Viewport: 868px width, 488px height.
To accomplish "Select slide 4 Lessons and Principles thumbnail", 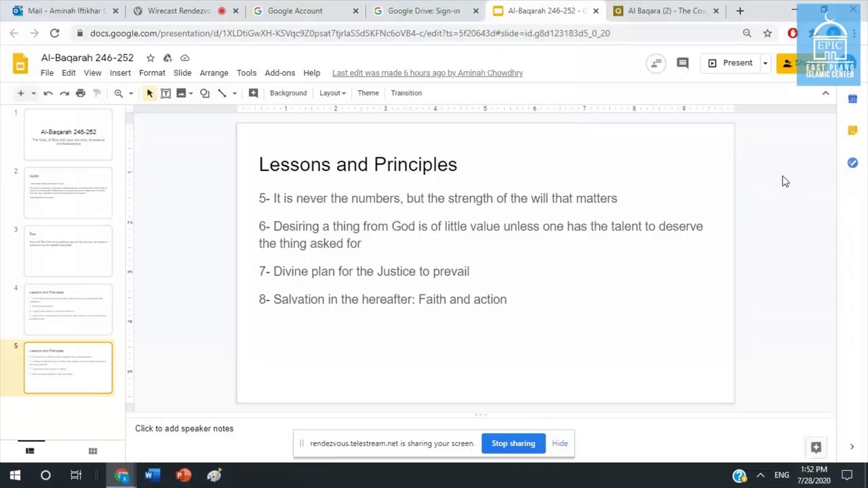I will pyautogui.click(x=68, y=310).
